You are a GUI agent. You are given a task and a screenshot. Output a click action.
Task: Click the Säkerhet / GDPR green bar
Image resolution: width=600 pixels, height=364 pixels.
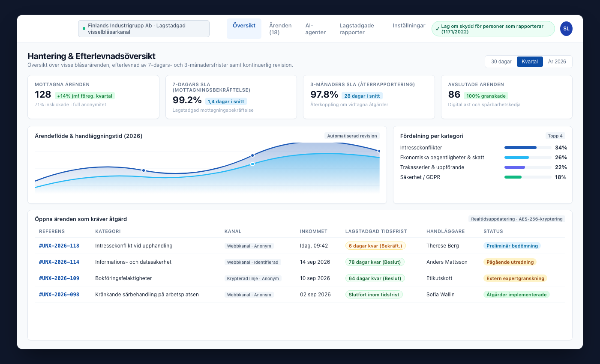point(513,177)
